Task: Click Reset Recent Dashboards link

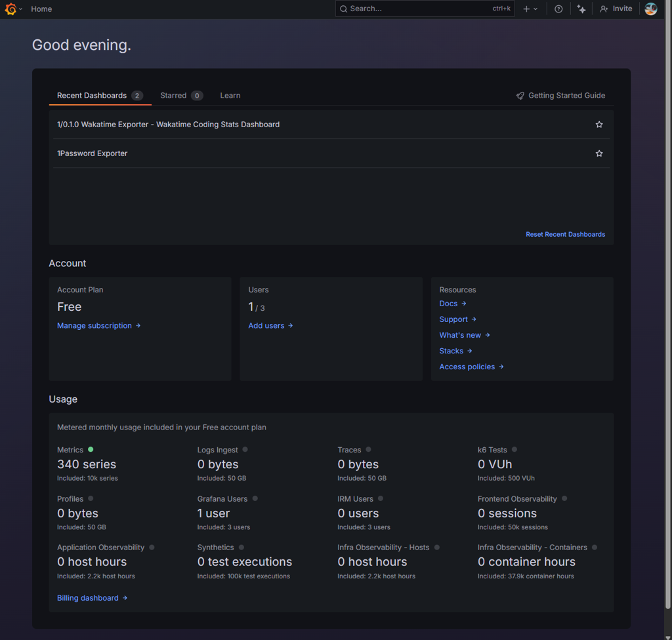Action: (565, 234)
